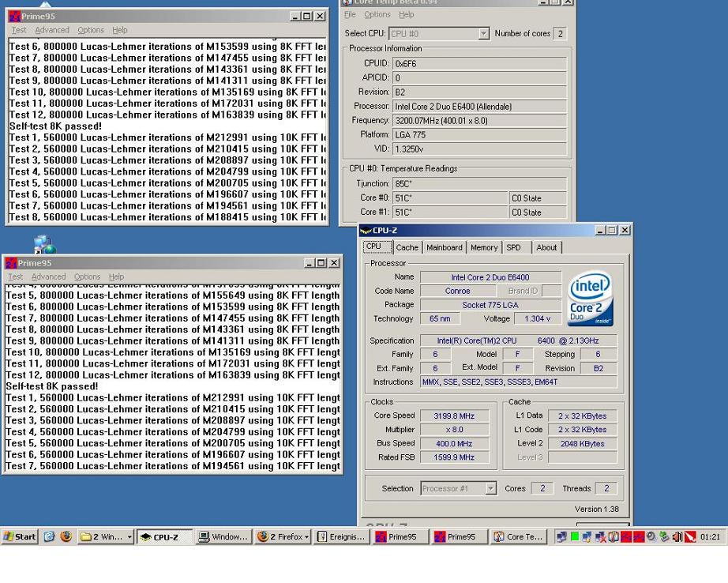Open Test menu in upper Prime95 window
Viewport: 728px width, 583px height.
[x=19, y=30]
